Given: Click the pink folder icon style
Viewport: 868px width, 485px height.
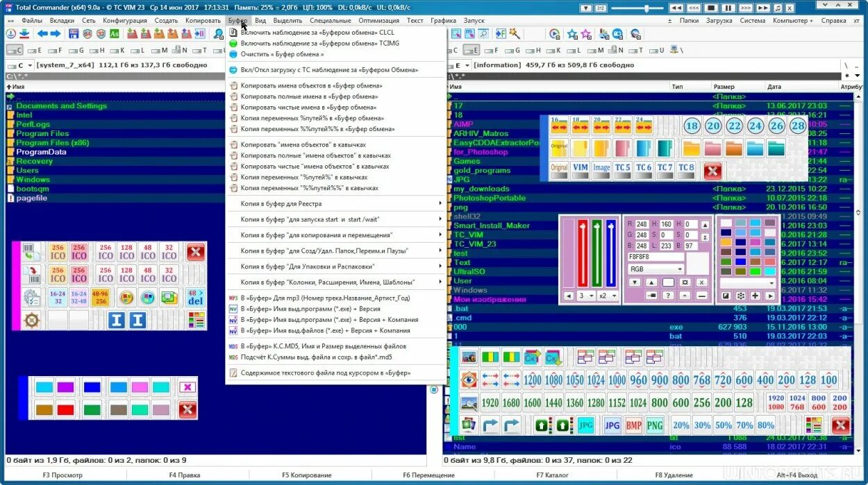Looking at the screenshot, I should [712, 148].
